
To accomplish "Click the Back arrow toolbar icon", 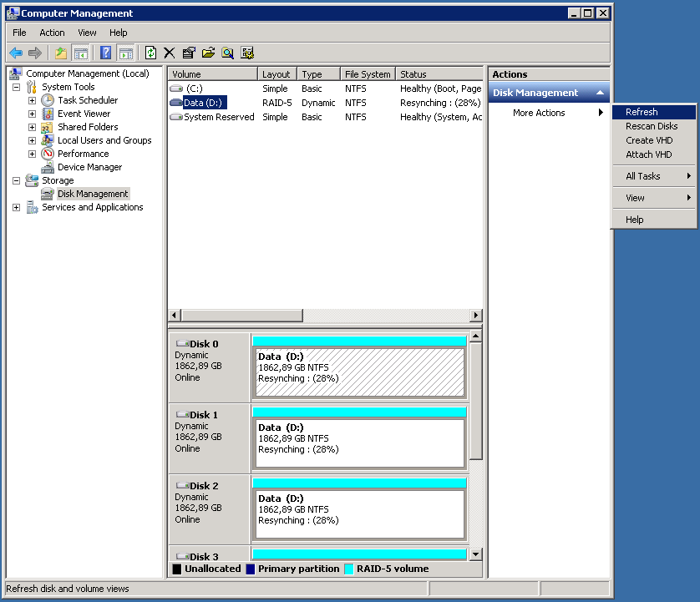I will point(16,53).
